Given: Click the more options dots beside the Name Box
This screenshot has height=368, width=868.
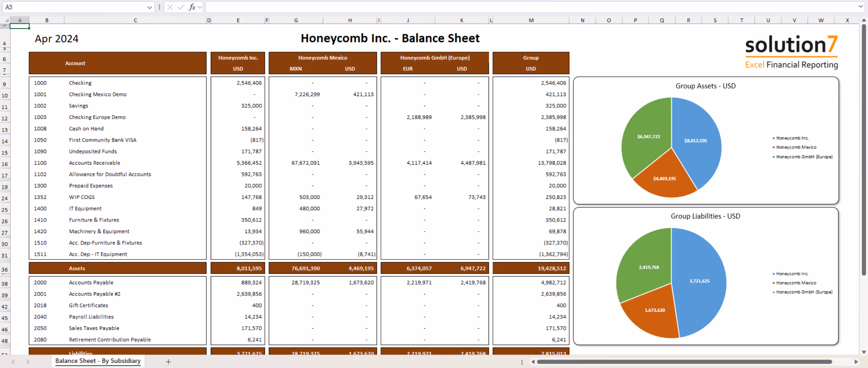Looking at the screenshot, I should tap(159, 7).
